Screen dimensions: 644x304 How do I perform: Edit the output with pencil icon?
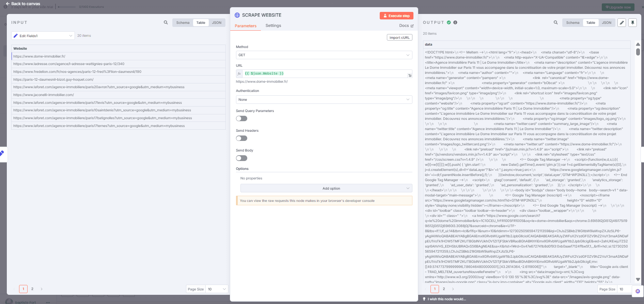coord(622,23)
